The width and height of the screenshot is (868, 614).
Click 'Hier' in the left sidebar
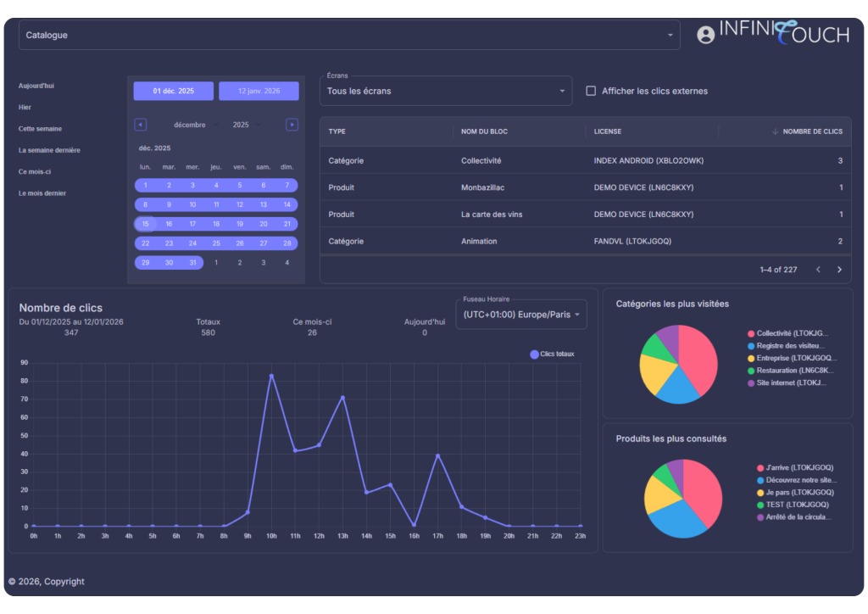point(24,107)
